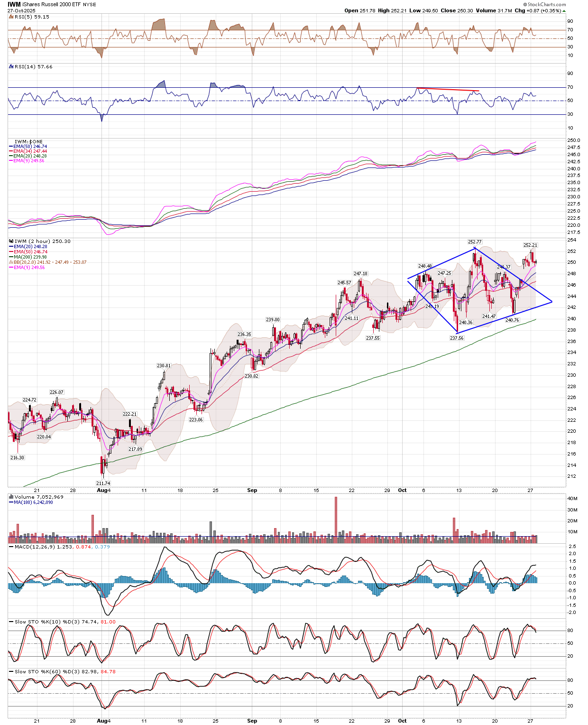This screenshot has width=588, height=725.
Task: Click the Open 251.78 value
Action: 360,10
